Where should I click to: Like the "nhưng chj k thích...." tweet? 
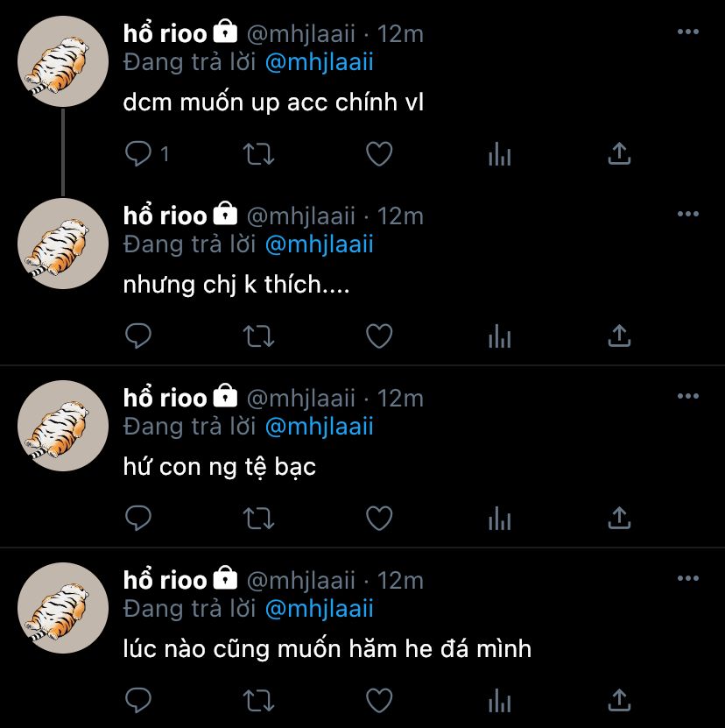(x=378, y=336)
